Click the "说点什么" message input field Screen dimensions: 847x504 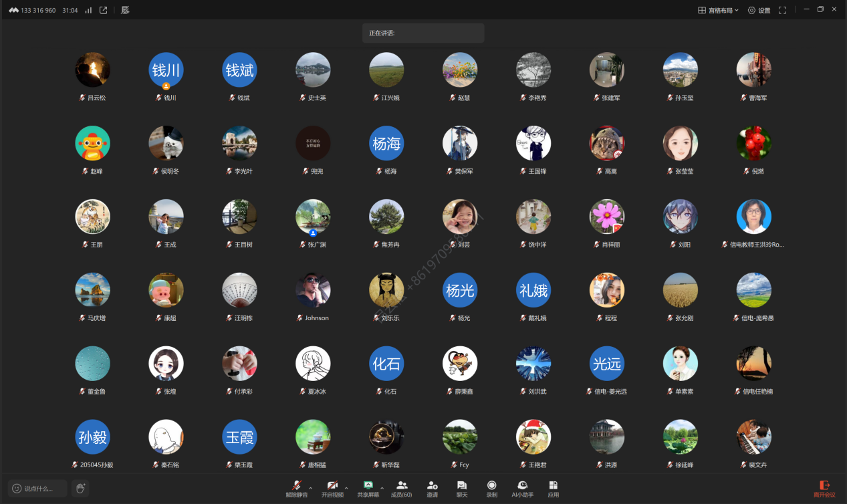click(38, 489)
